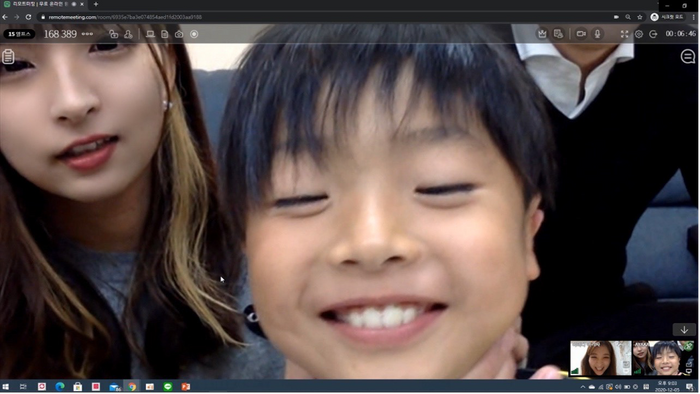700x394 pixels.
Task: Mute the microphone in the toolbar
Action: click(597, 34)
